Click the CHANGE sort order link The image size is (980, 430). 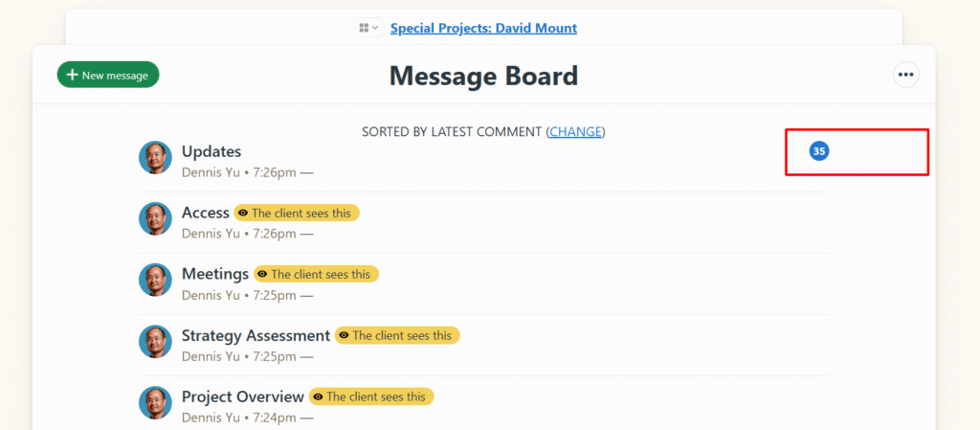575,131
